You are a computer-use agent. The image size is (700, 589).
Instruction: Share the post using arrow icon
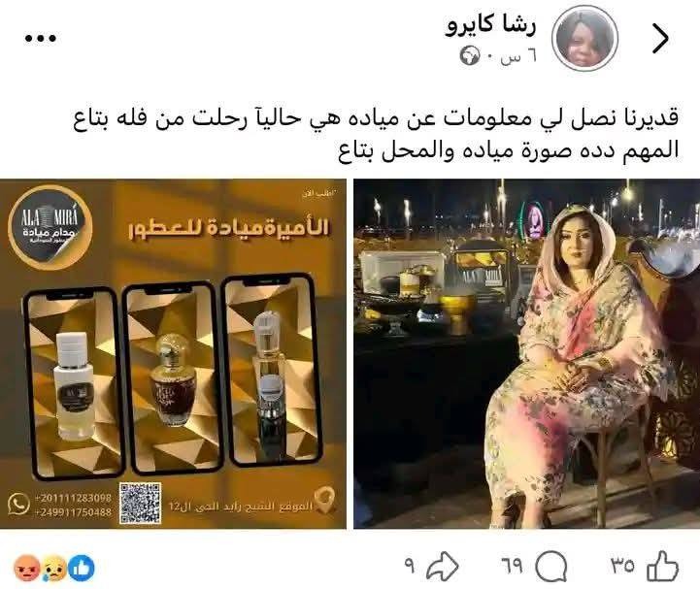tap(443, 567)
